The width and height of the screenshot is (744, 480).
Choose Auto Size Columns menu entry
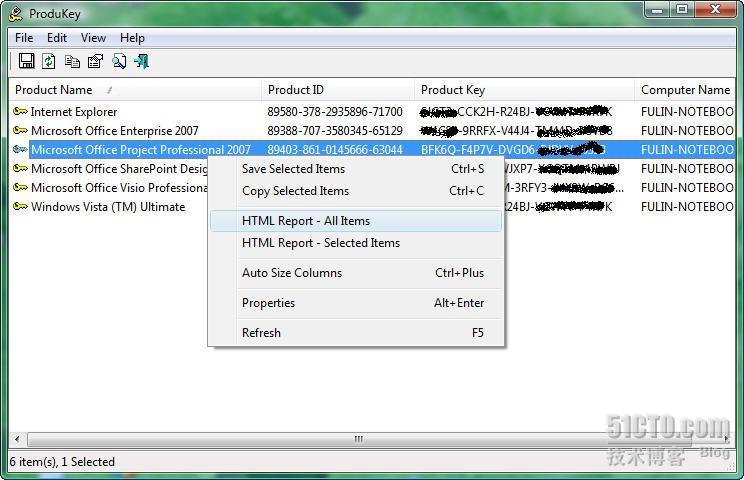(356, 273)
